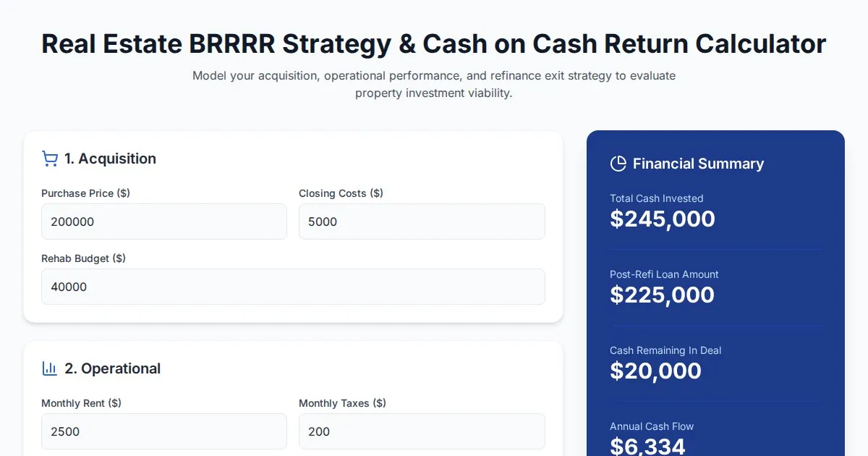Focus the Purchase Price input field
Screen dimensions: 868x456
[164, 221]
